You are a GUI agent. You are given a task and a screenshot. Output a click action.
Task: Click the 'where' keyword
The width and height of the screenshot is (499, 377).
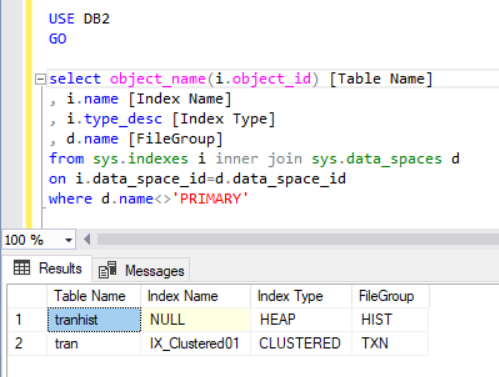[x=70, y=199]
